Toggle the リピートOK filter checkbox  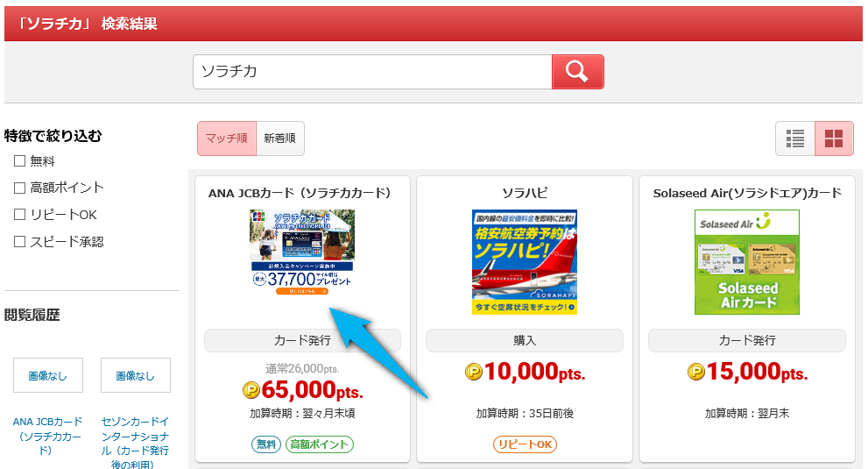[x=19, y=215]
